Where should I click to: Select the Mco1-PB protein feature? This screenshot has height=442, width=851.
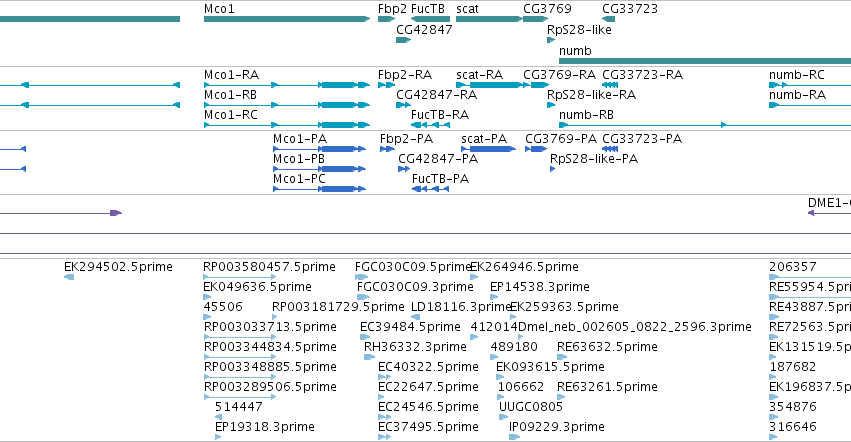click(x=320, y=169)
